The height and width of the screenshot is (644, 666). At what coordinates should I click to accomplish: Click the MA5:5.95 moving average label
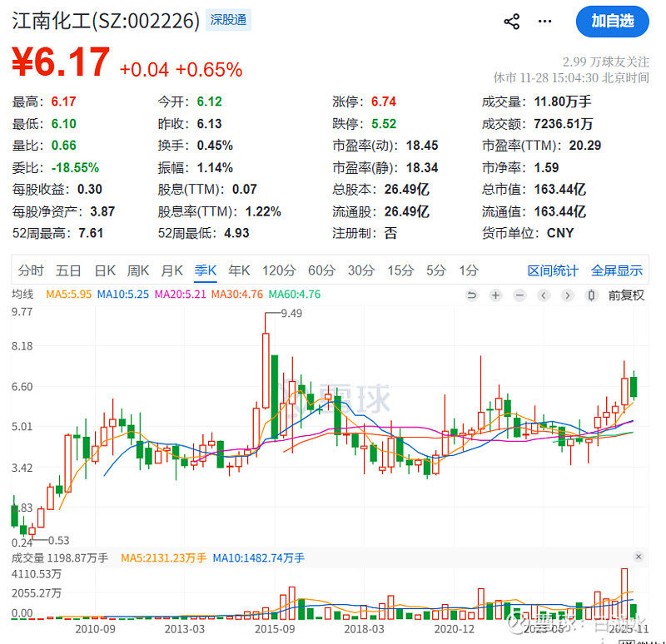[68, 295]
